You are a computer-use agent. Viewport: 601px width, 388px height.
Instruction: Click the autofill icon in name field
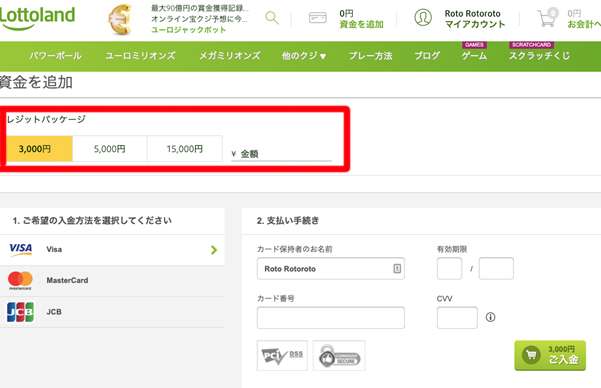tap(397, 268)
